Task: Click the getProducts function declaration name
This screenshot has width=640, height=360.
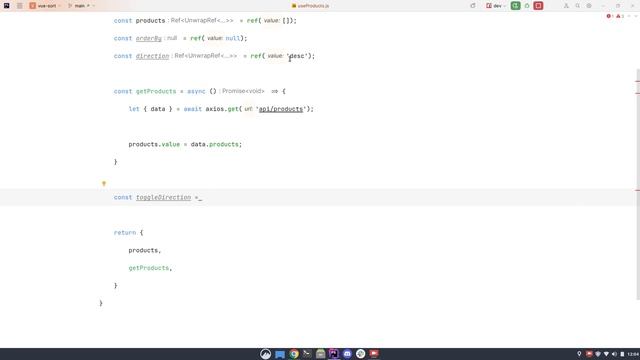Action: coord(156,91)
